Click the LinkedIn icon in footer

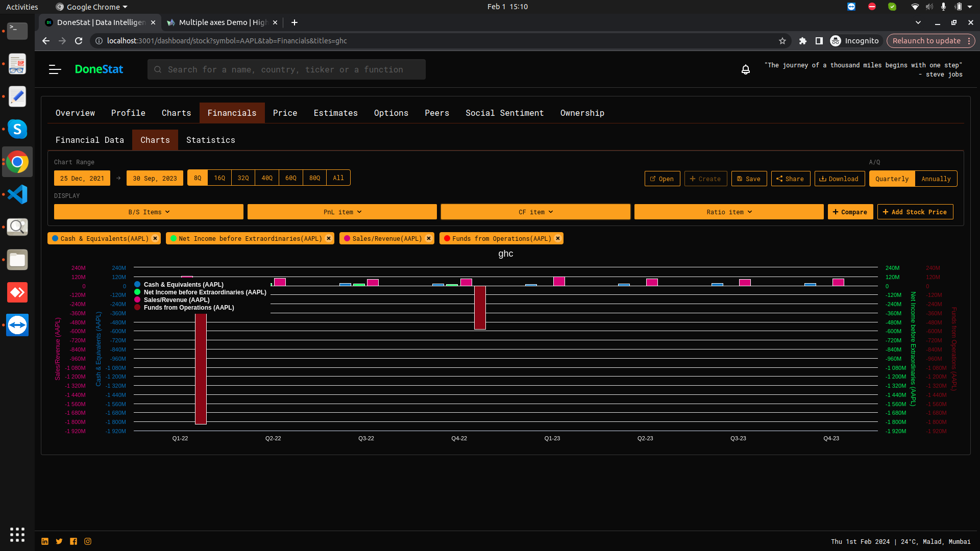coord(45,541)
